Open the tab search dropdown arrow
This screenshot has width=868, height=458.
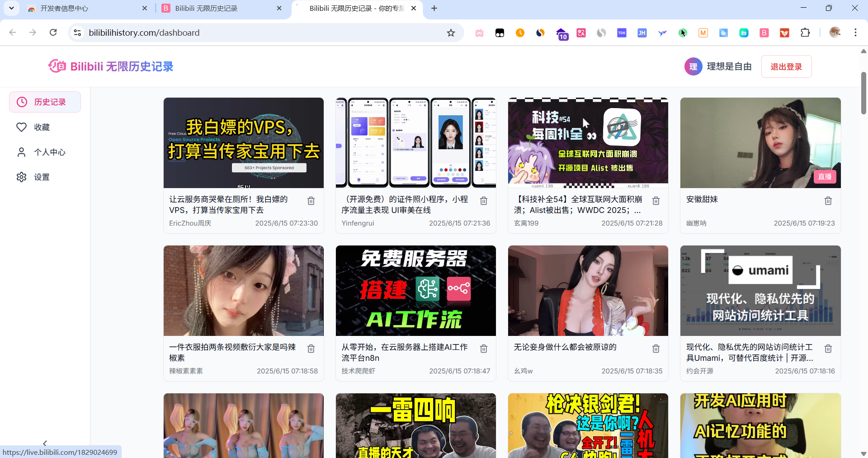click(x=11, y=8)
